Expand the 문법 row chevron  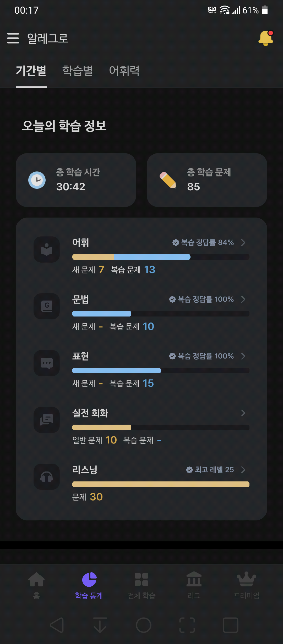point(243,299)
